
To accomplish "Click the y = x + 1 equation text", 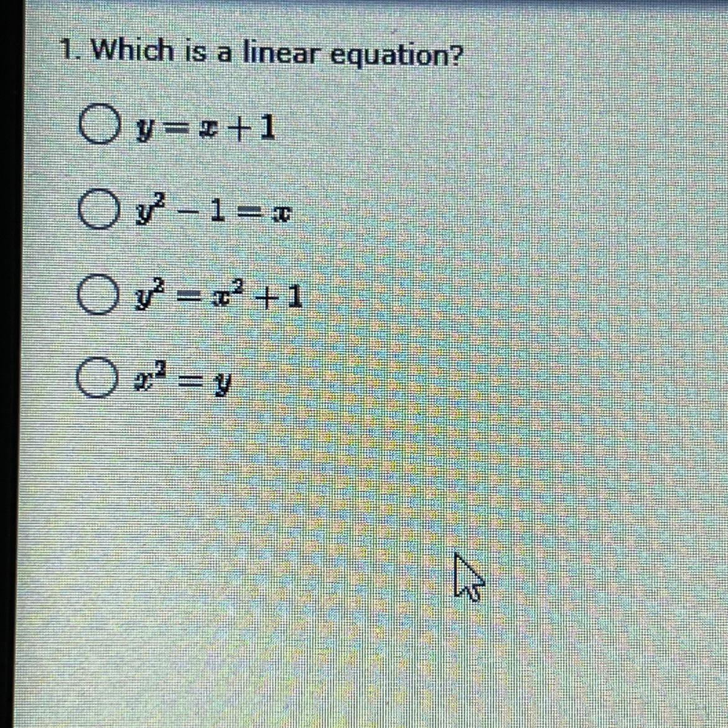I will [204, 129].
